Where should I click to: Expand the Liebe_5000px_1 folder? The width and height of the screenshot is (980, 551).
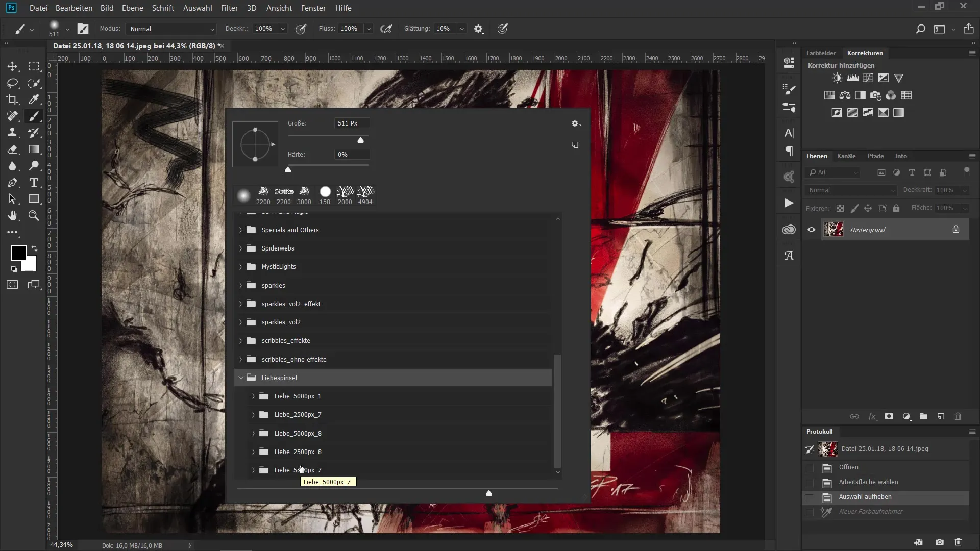click(253, 396)
